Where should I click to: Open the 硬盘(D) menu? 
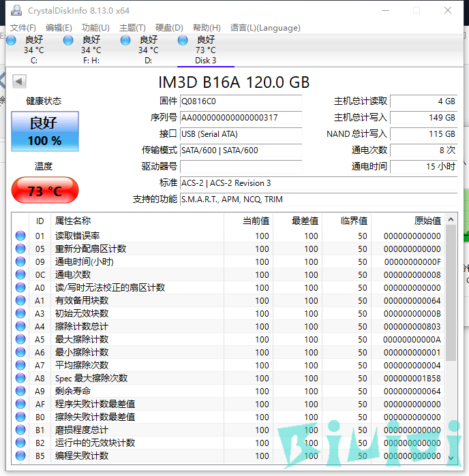coord(169,28)
